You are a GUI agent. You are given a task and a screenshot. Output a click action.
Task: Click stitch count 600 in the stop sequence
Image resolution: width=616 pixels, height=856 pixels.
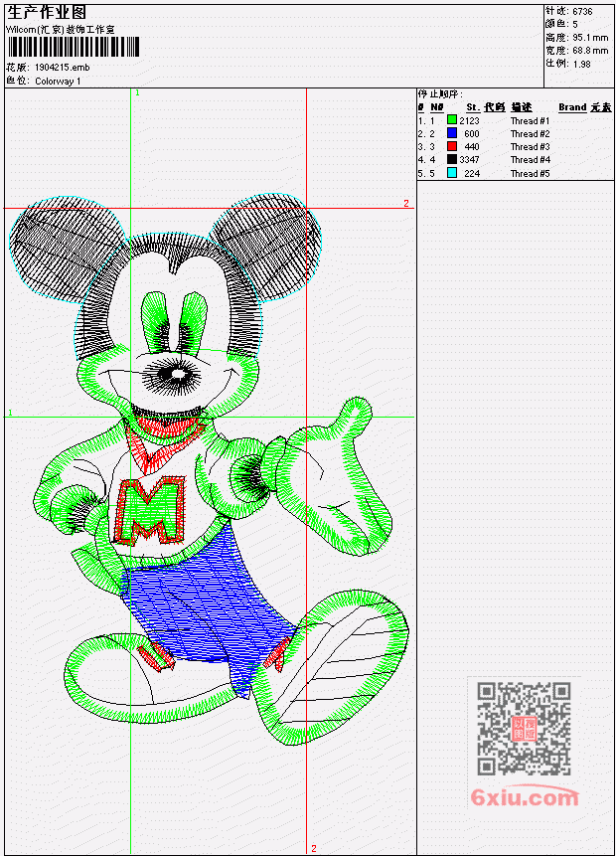click(x=472, y=134)
